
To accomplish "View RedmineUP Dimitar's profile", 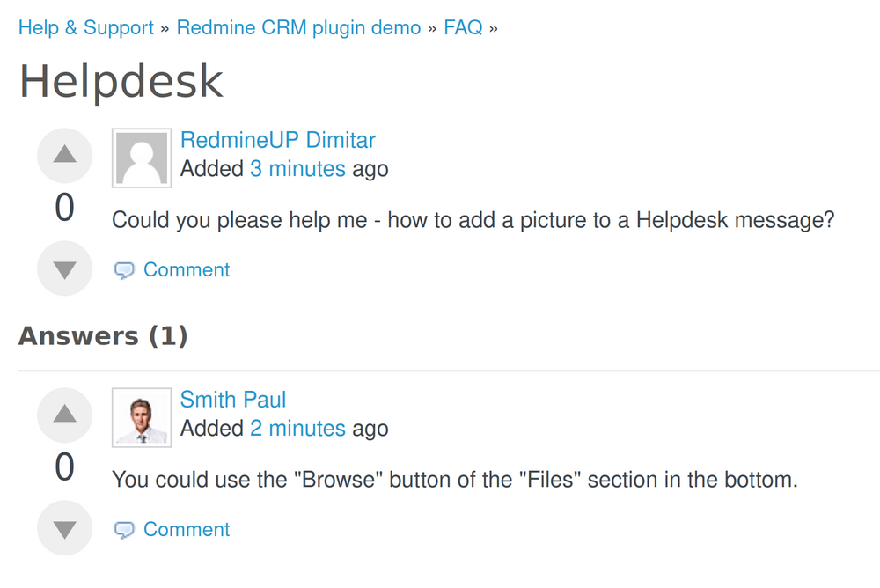I will (277, 140).
